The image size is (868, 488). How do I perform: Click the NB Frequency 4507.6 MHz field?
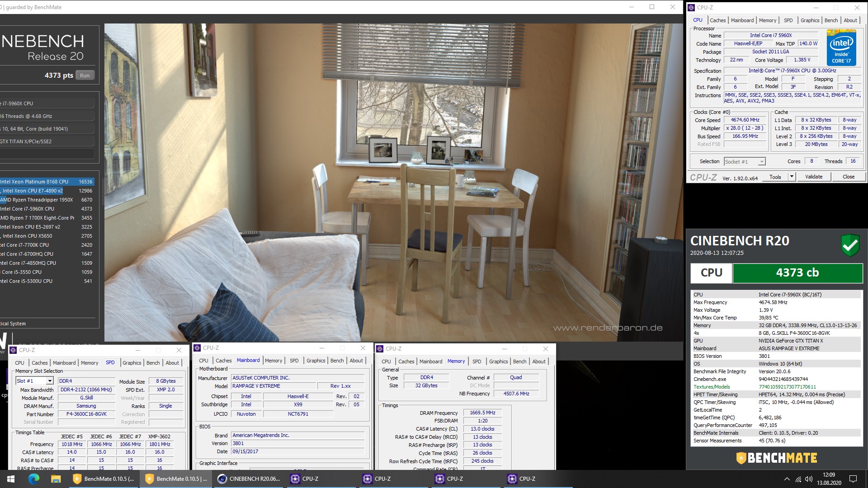[x=516, y=394]
